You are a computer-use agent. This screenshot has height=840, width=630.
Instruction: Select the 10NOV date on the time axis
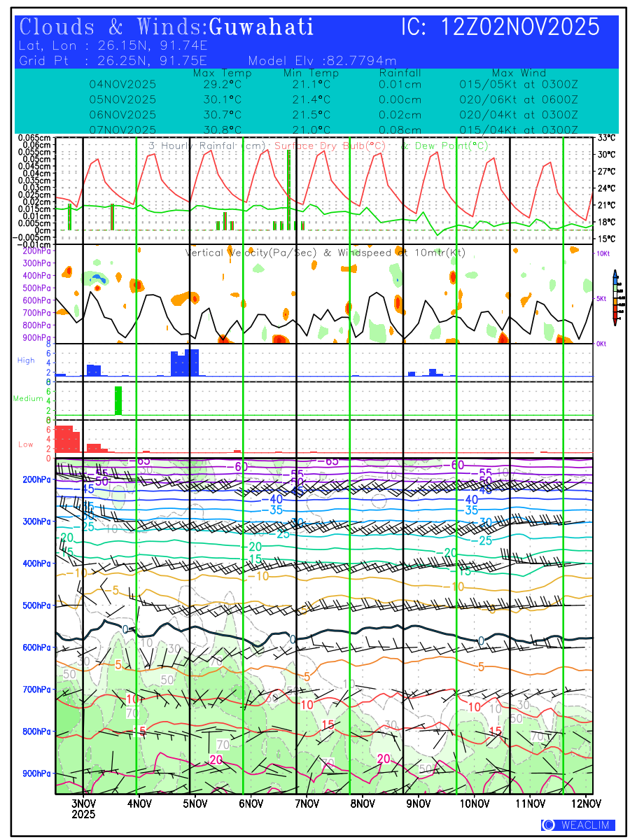coord(474,801)
